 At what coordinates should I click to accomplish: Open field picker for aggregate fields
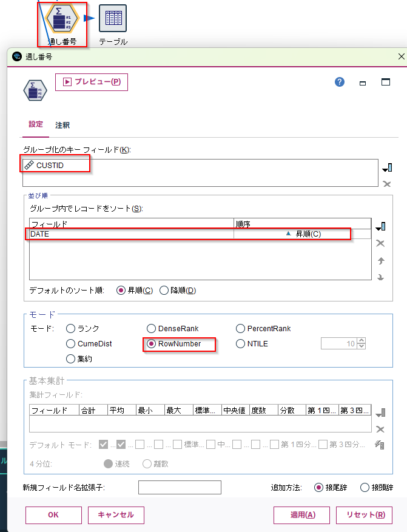pos(380,412)
